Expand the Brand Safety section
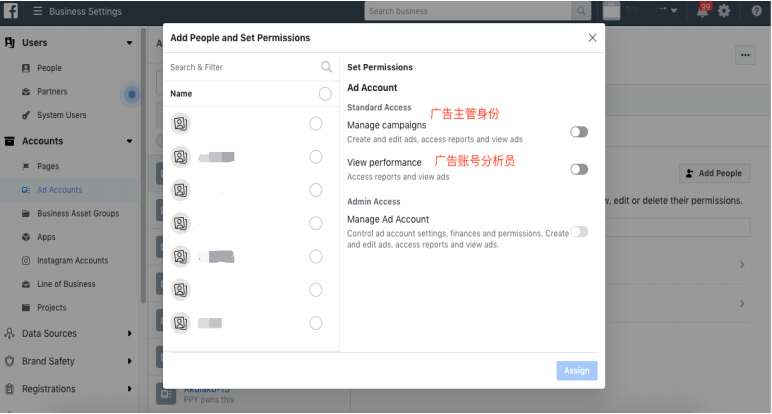The image size is (772, 414). pyautogui.click(x=129, y=361)
